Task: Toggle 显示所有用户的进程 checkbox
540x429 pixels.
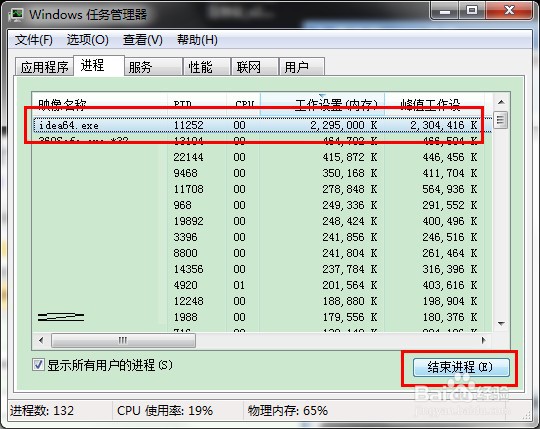Action: pyautogui.click(x=38, y=365)
